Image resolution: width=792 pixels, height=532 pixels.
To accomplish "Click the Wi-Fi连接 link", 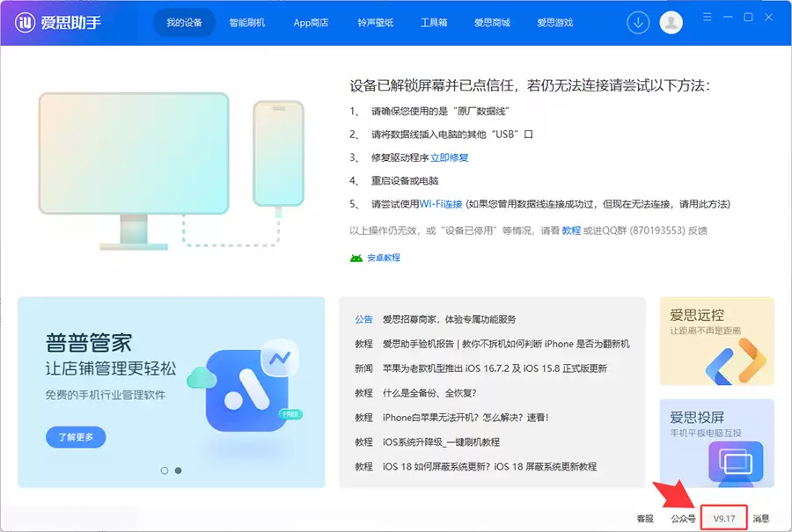I will point(441,204).
